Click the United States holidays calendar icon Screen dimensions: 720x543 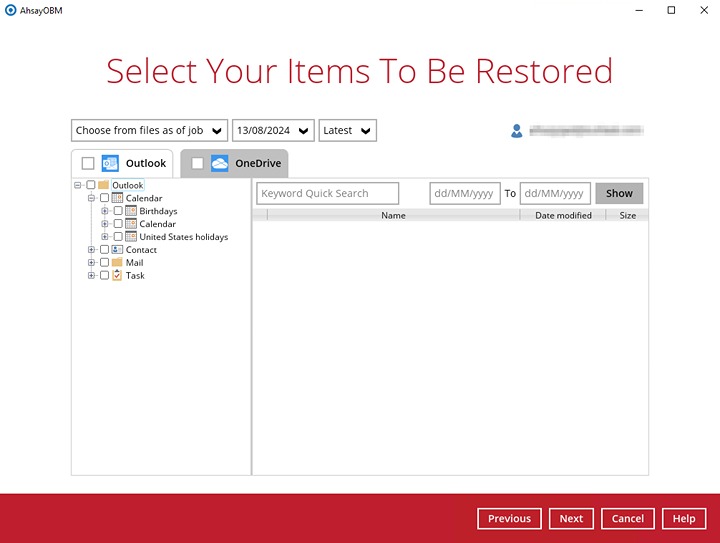tap(131, 237)
